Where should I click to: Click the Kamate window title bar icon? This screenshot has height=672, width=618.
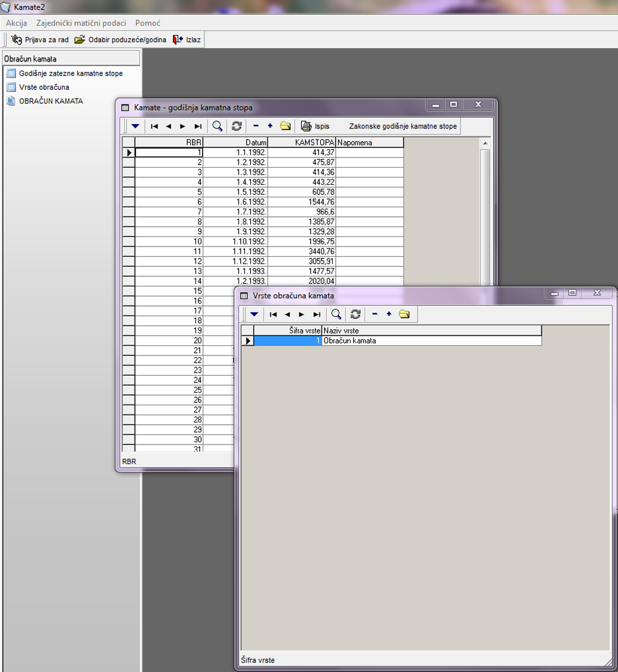click(125, 108)
